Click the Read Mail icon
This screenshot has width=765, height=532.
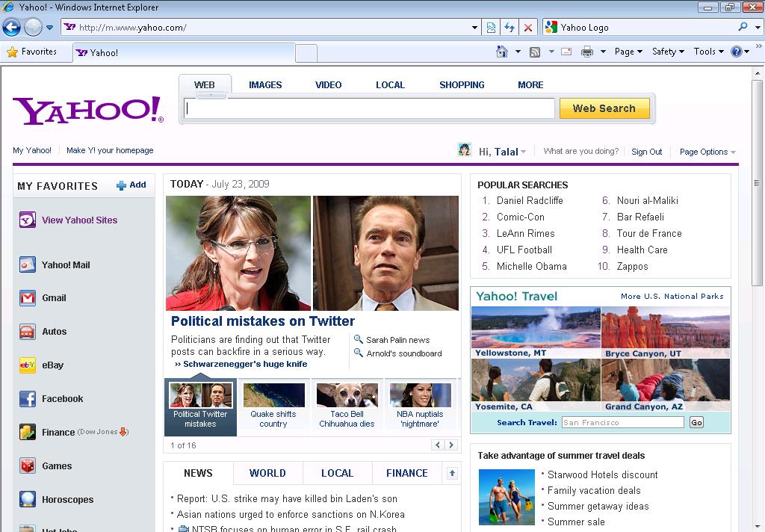tap(566, 52)
